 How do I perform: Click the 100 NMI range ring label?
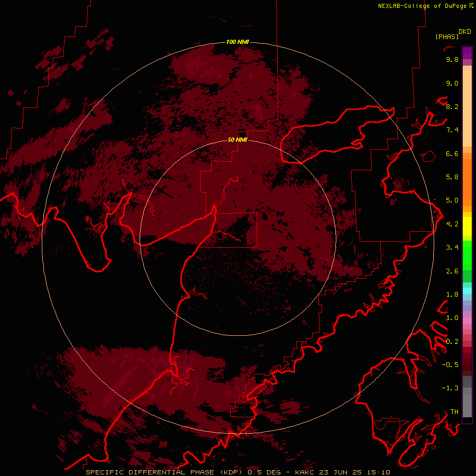tap(237, 42)
